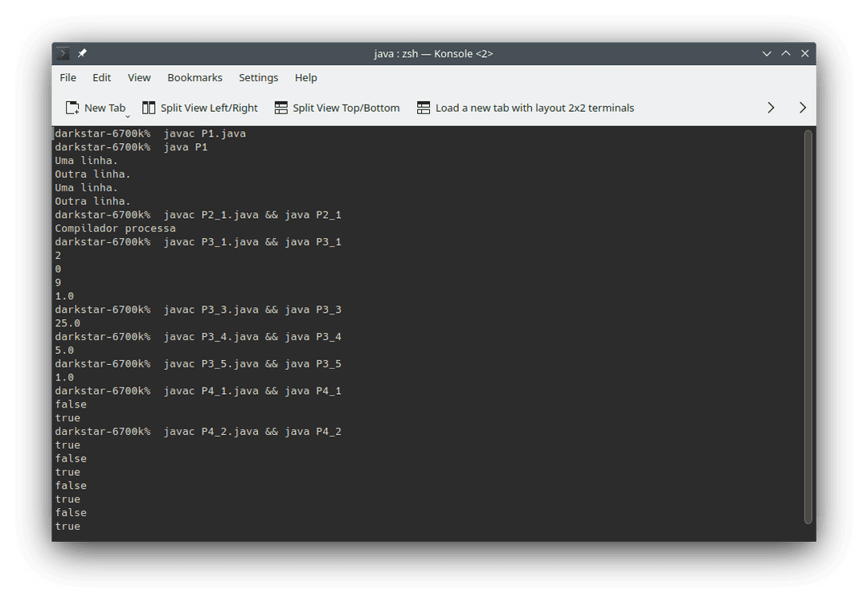Screen dimensions: 868x603
Task: Click the rightmost chevron for hidden toolbar items
Action: (x=801, y=107)
